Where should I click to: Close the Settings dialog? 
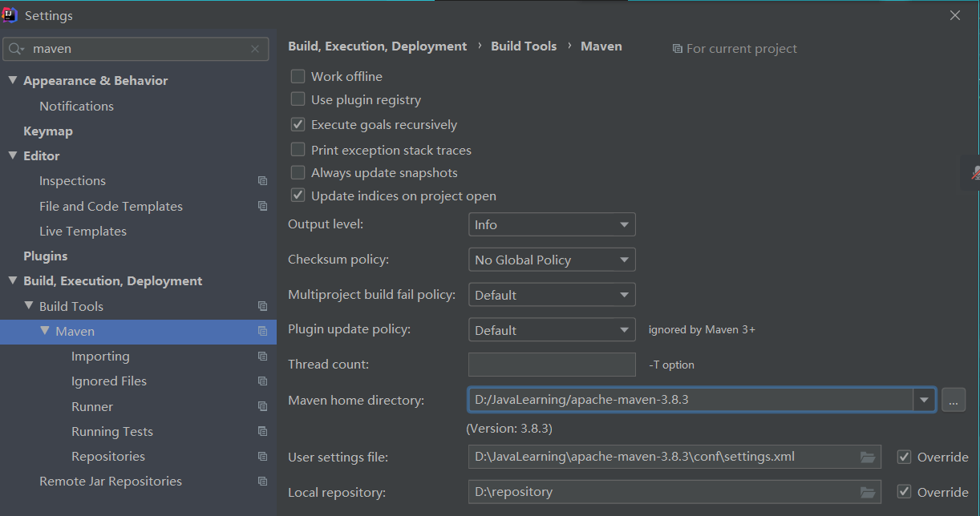click(x=955, y=15)
